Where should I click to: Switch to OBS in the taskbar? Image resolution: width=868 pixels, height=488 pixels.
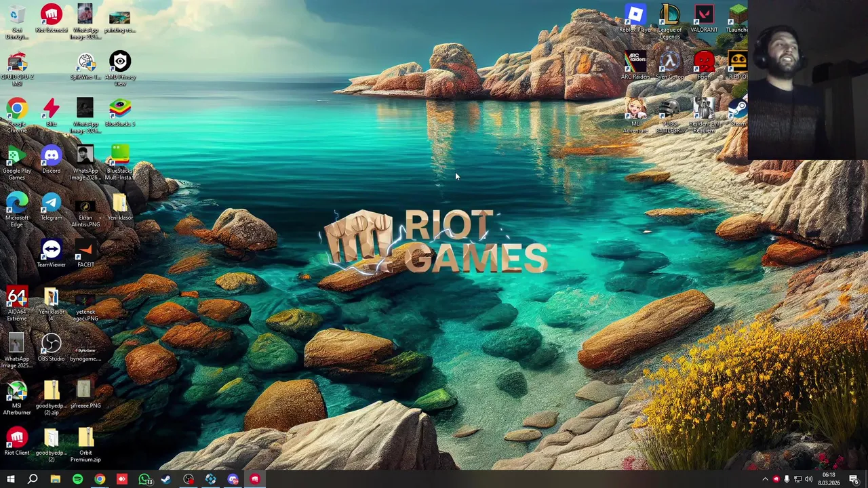189,479
